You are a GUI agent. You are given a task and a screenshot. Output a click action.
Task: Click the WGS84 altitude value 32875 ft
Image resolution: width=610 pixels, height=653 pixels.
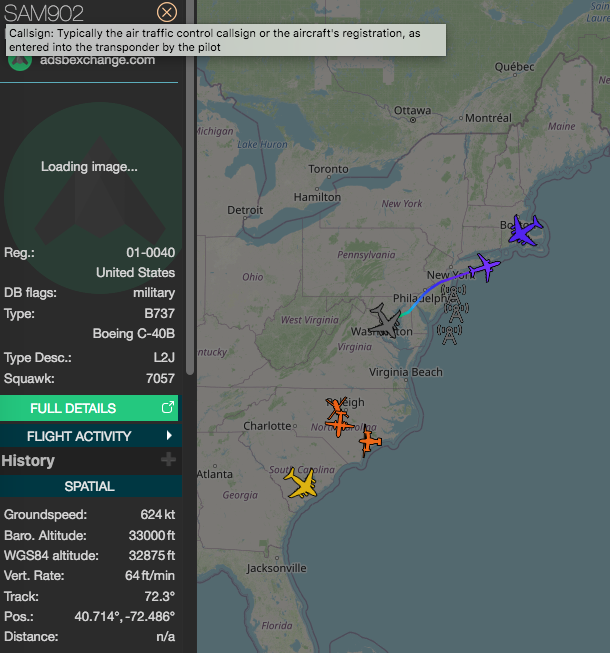click(x=152, y=556)
